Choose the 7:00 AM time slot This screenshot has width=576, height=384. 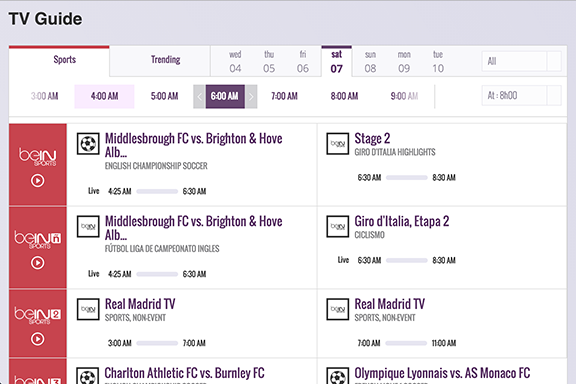tap(284, 97)
